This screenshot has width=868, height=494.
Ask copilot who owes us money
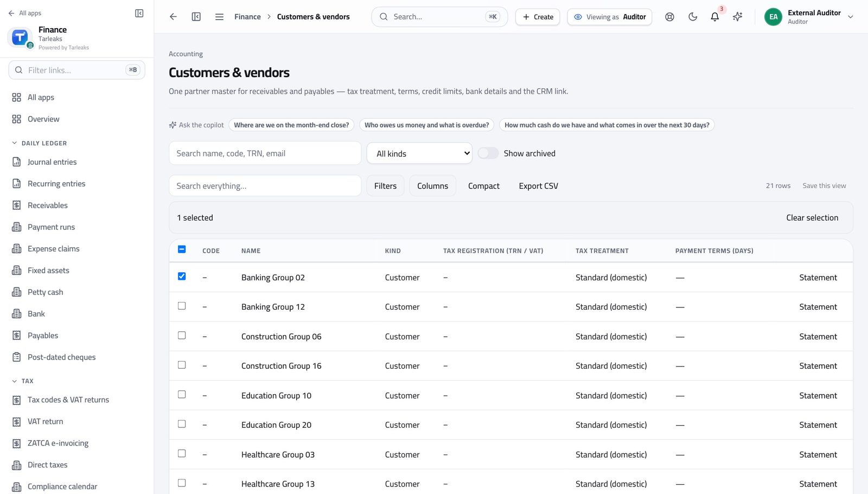pyautogui.click(x=426, y=125)
